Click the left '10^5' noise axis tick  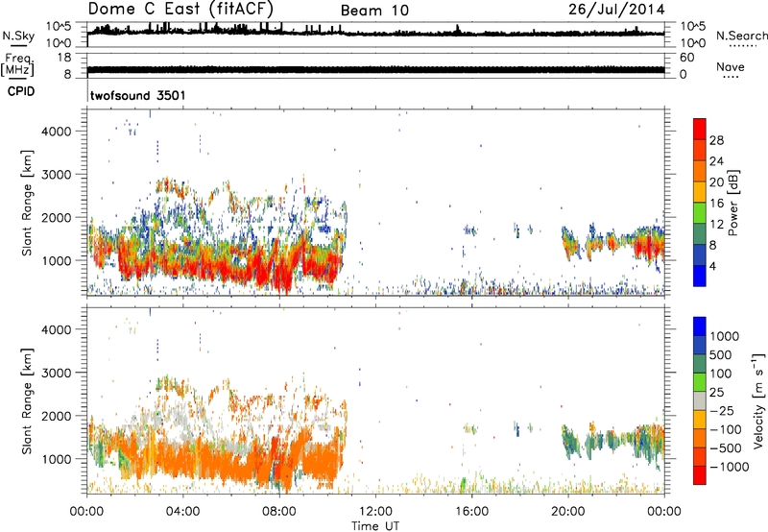click(x=59, y=26)
